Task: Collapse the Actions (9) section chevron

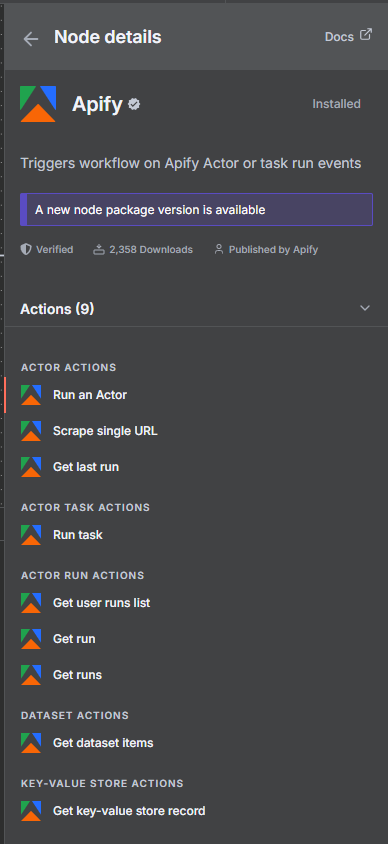Action: [365, 308]
